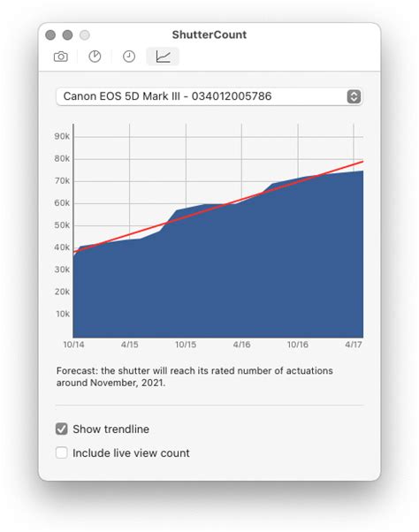Click the 10/15 date label
Image resolution: width=419 pixels, height=532 pixels.
[186, 345]
